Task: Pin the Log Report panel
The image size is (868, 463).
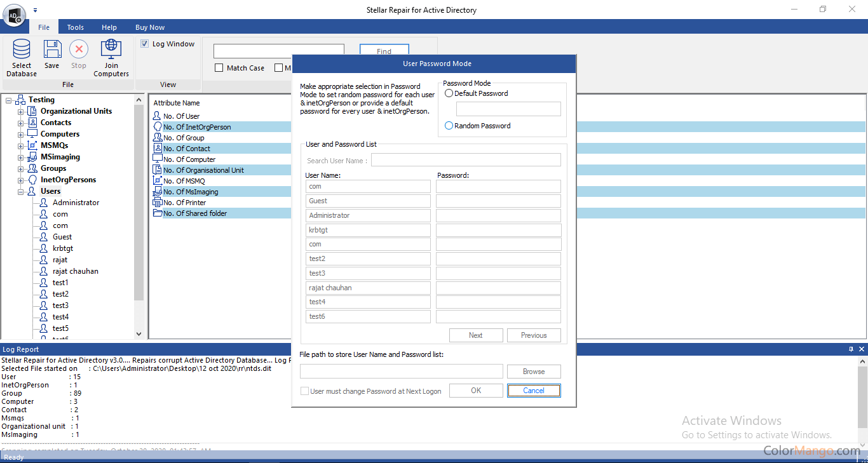Action: tap(851, 349)
